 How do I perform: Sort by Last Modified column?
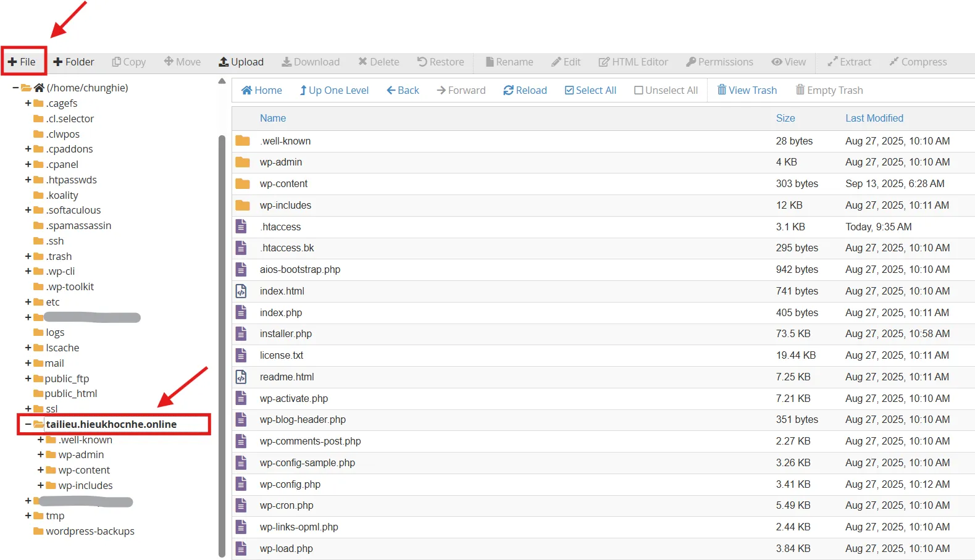click(x=874, y=118)
